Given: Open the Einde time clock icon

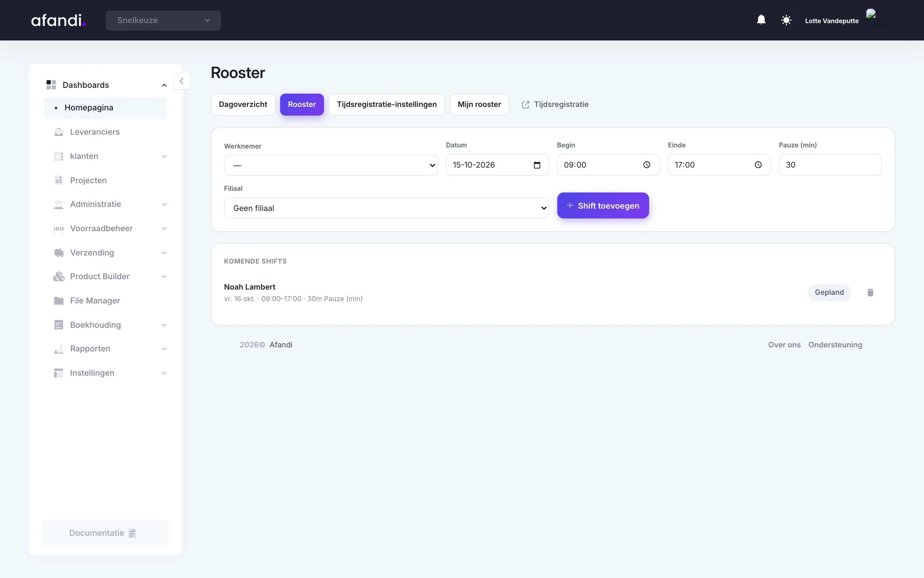Looking at the screenshot, I should tap(758, 165).
